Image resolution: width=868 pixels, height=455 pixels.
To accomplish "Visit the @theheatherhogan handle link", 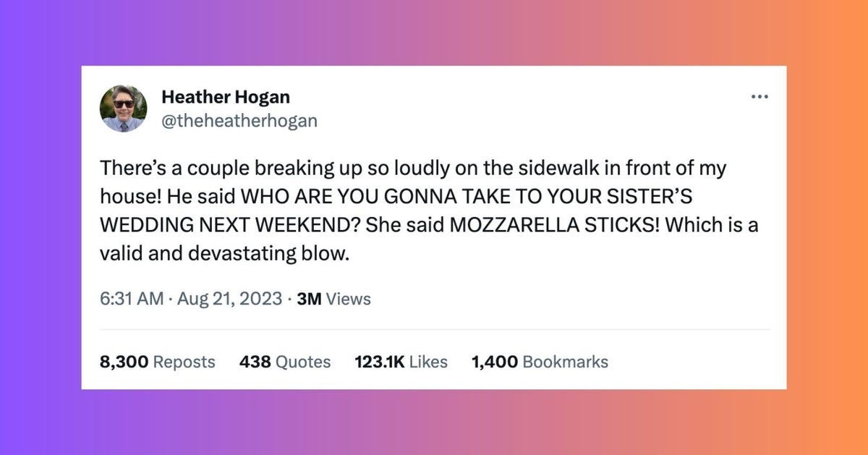I will coord(239,121).
